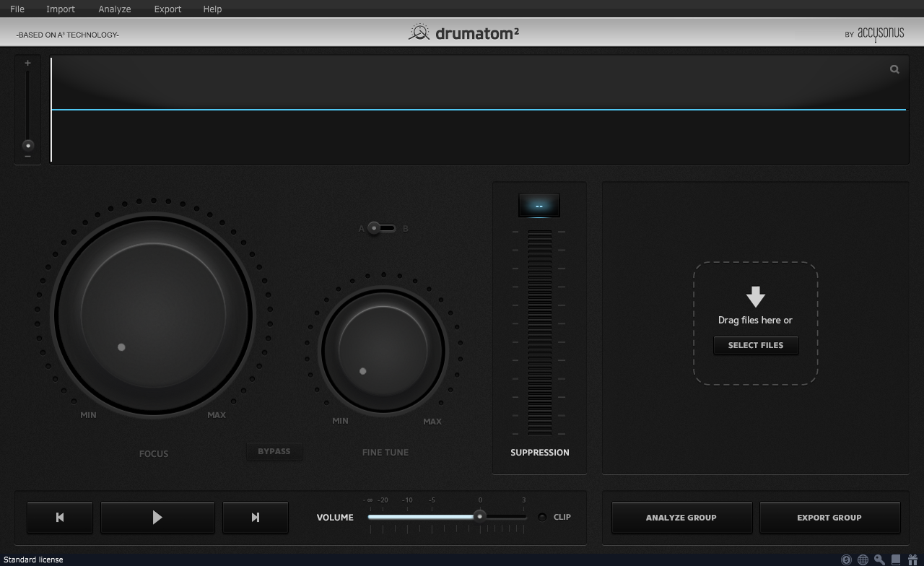The width and height of the screenshot is (924, 566).
Task: Open the Help menu
Action: pos(212,9)
